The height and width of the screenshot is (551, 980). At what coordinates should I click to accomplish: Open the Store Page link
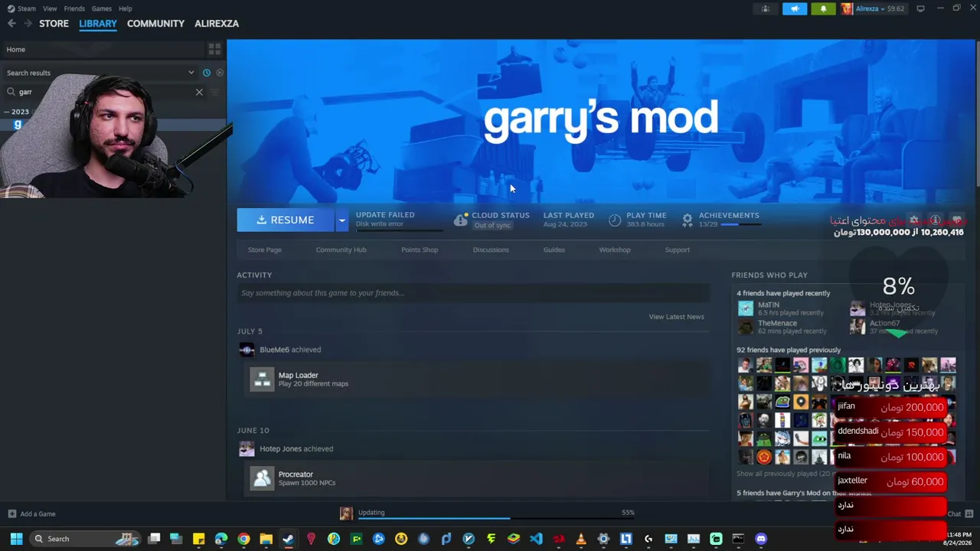click(x=265, y=249)
